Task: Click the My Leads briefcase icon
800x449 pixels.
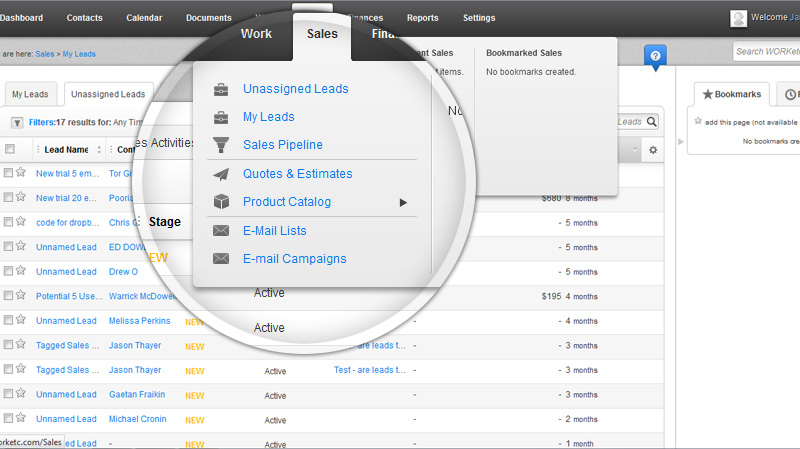Action: (221, 117)
